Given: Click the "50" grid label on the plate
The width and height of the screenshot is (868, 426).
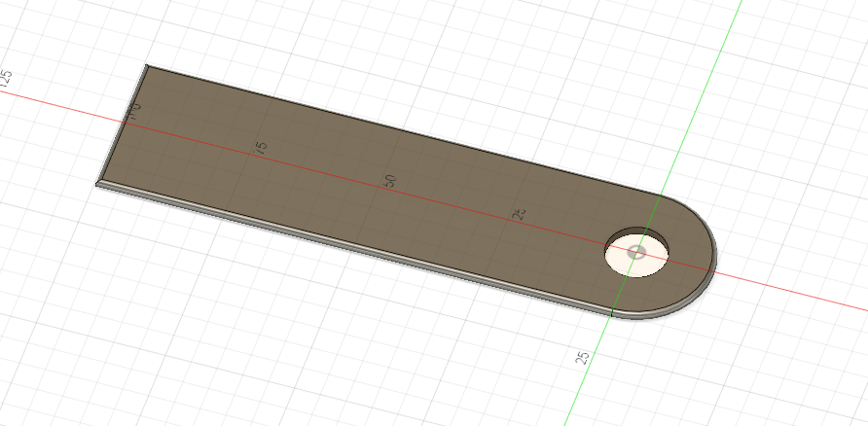Looking at the screenshot, I should click(x=389, y=181).
